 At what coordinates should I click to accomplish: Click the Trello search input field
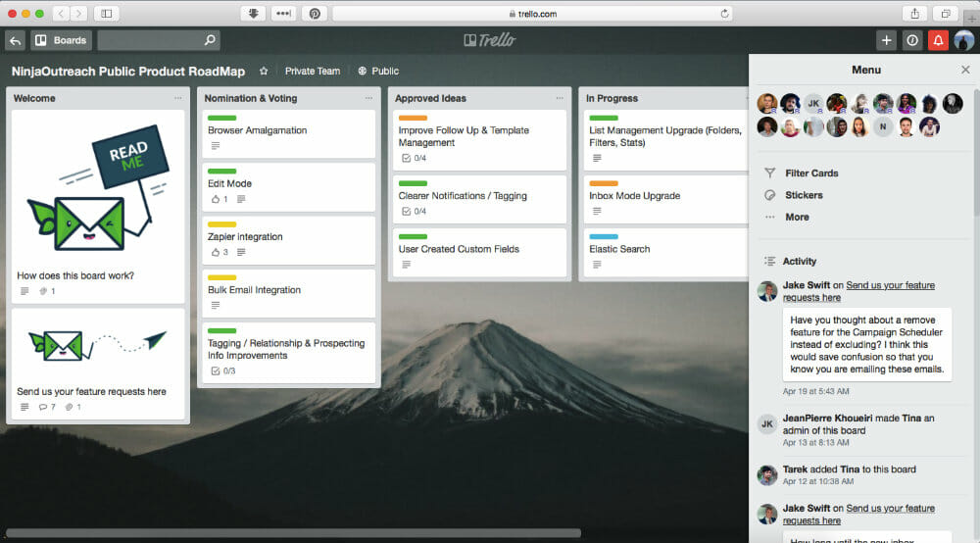tap(159, 40)
